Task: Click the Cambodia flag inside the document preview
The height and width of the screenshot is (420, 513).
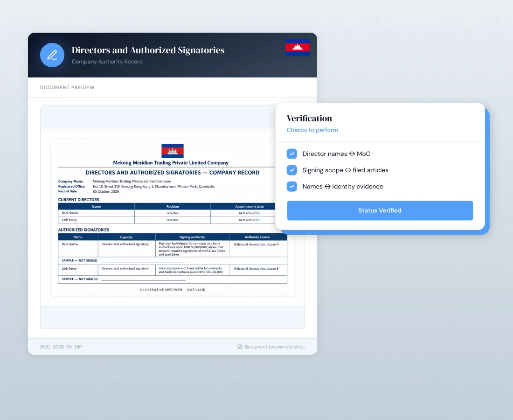Action: 173,151
